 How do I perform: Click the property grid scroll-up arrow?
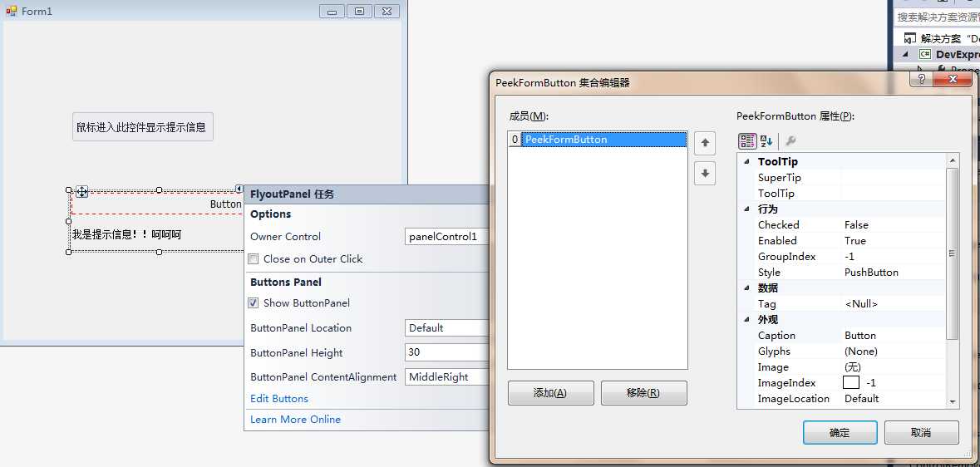click(952, 160)
